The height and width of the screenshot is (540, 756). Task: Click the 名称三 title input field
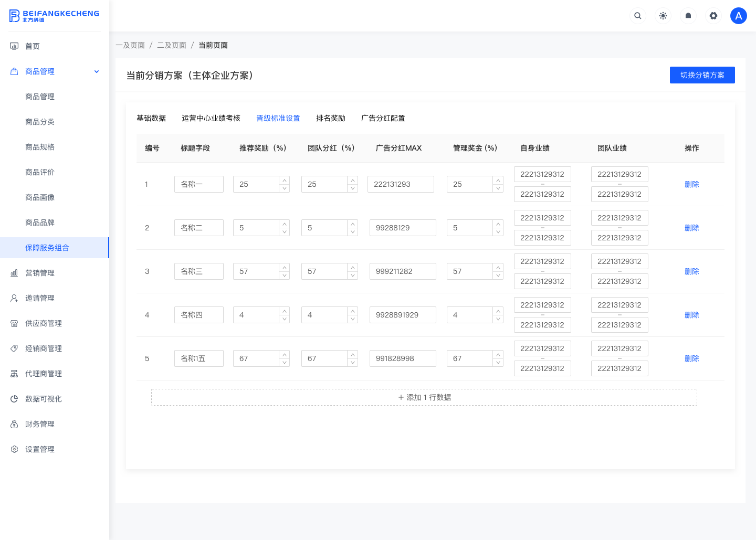tap(199, 271)
